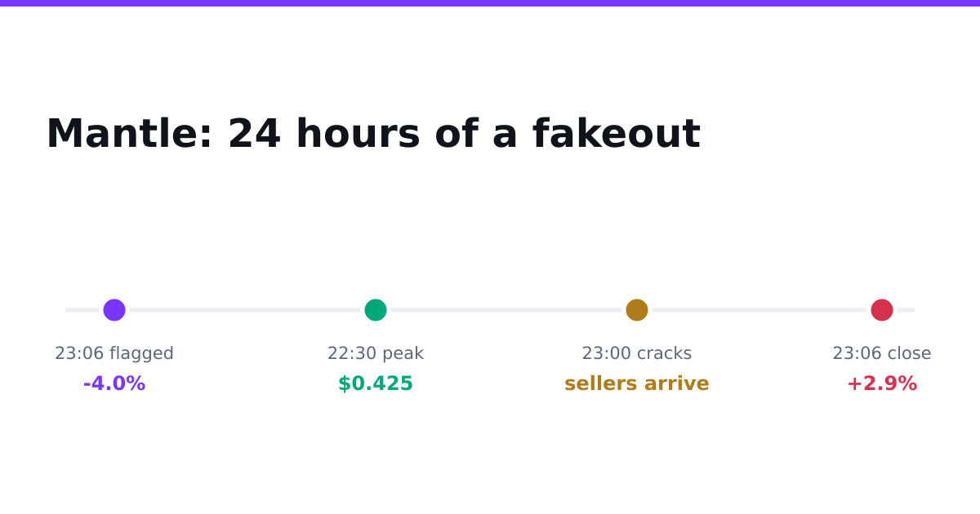The height and width of the screenshot is (514, 980).
Task: Click the 'Mantle: 24 hours of a fakeout' title
Action: click(373, 135)
